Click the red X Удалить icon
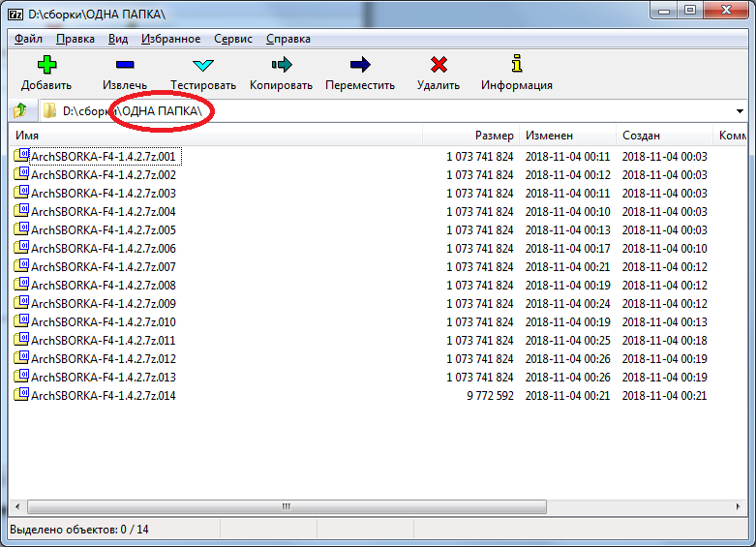 pos(438,65)
